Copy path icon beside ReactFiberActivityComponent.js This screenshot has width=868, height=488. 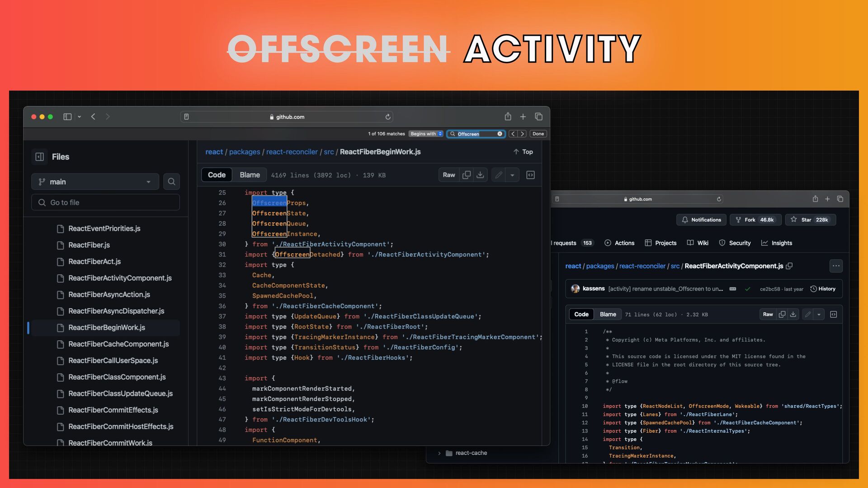pos(789,266)
